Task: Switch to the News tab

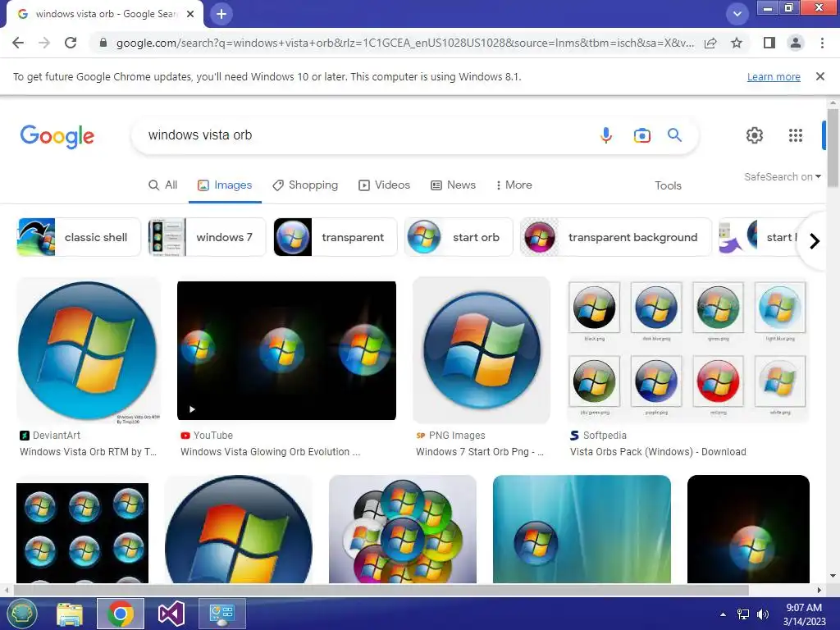Action: pos(453,185)
